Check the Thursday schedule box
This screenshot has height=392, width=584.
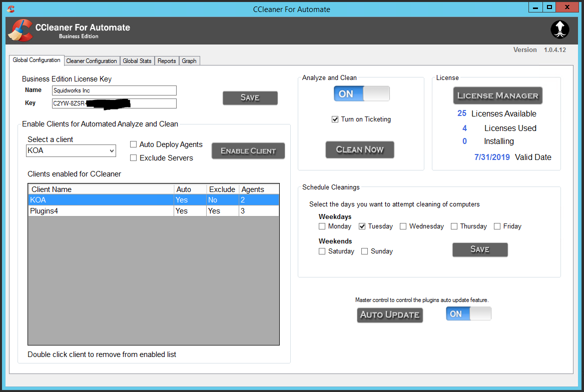454,226
